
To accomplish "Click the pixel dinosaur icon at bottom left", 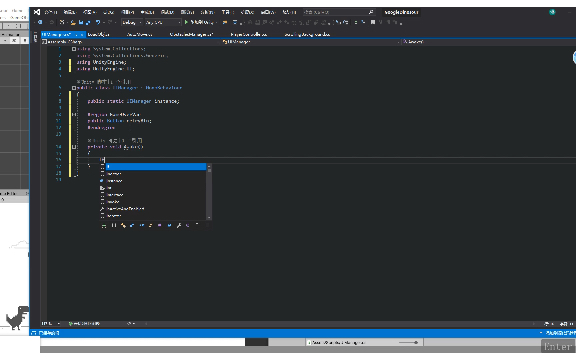I will click(x=17, y=317).
